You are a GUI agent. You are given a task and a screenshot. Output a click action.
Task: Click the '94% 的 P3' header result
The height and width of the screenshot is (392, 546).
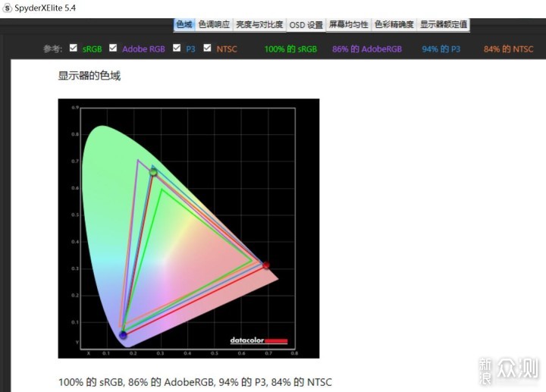(441, 49)
